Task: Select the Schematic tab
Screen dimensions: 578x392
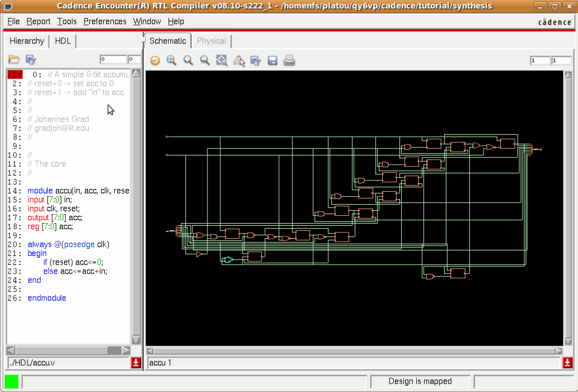Action: pos(168,41)
